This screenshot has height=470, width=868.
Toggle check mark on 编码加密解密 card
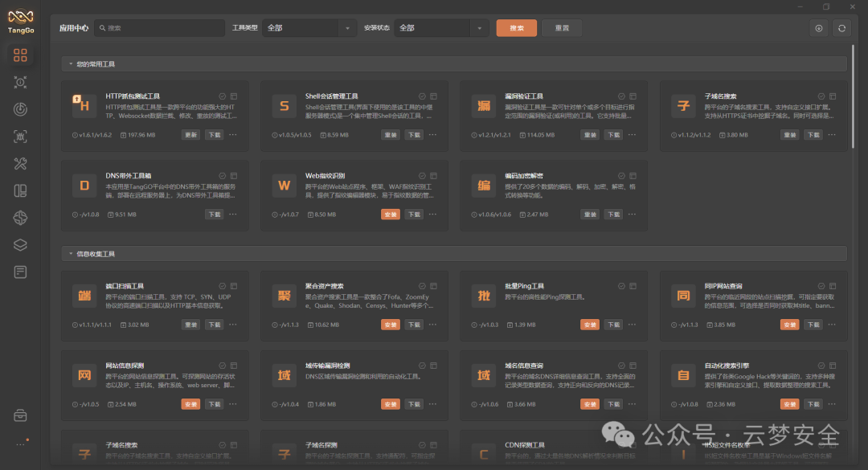pos(621,176)
